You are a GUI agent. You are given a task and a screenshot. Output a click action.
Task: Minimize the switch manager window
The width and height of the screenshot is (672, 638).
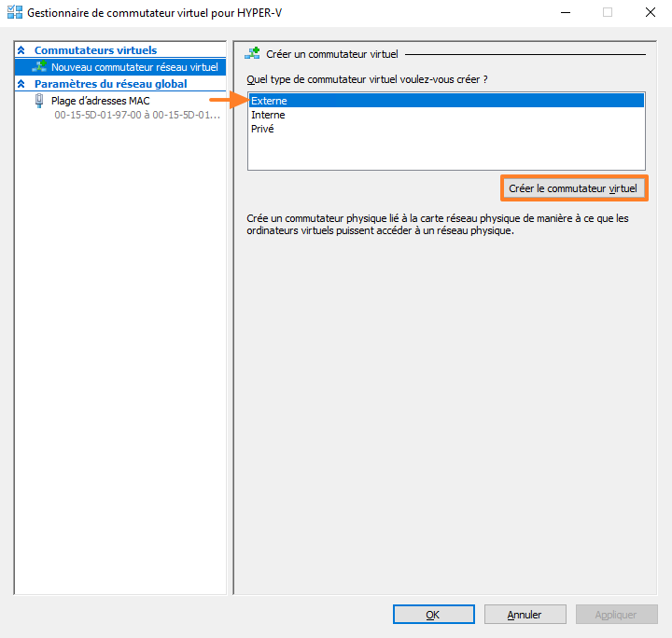coord(565,13)
